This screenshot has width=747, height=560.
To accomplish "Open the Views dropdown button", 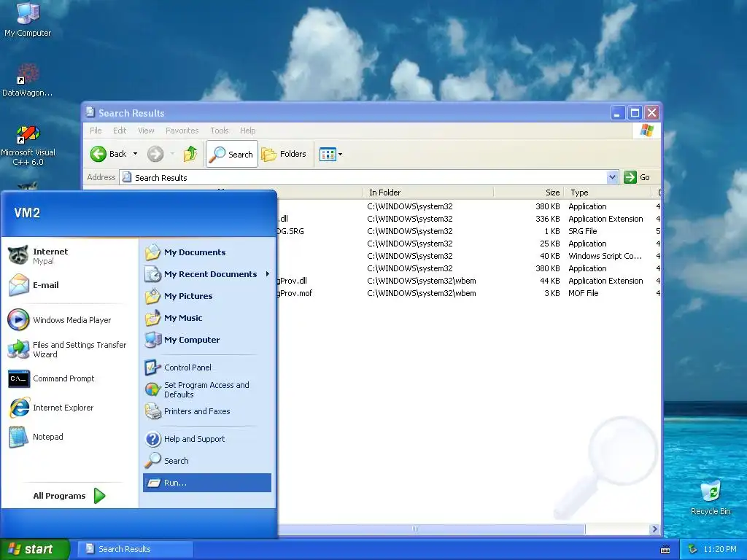I will [330, 155].
